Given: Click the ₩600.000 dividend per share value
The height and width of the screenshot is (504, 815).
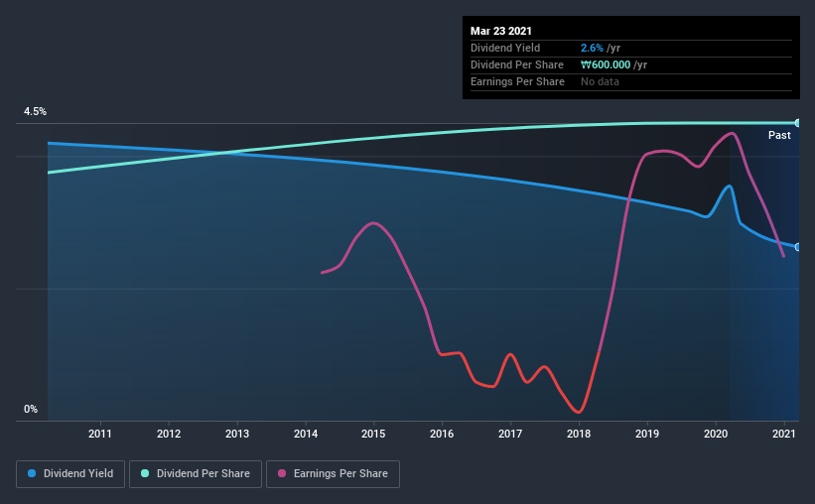Looking at the screenshot, I should point(606,64).
